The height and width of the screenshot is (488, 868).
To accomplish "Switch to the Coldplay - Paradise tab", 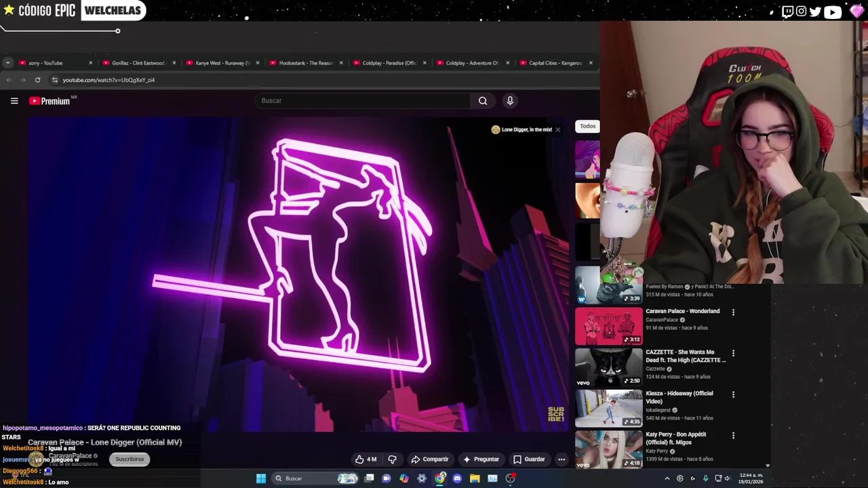I will (x=389, y=63).
